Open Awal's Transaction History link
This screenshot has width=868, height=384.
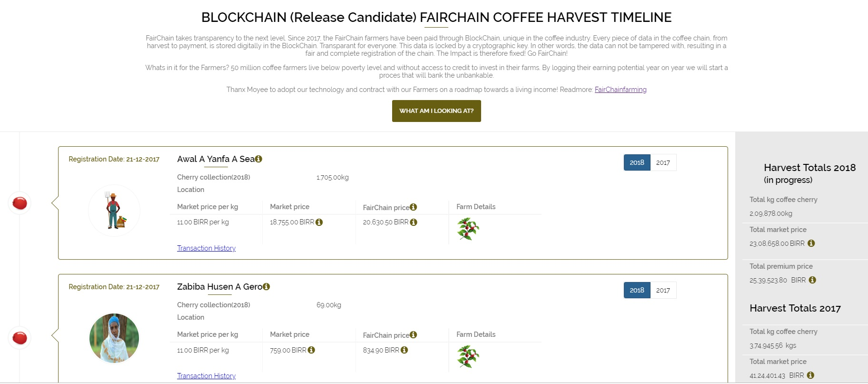pyautogui.click(x=206, y=248)
